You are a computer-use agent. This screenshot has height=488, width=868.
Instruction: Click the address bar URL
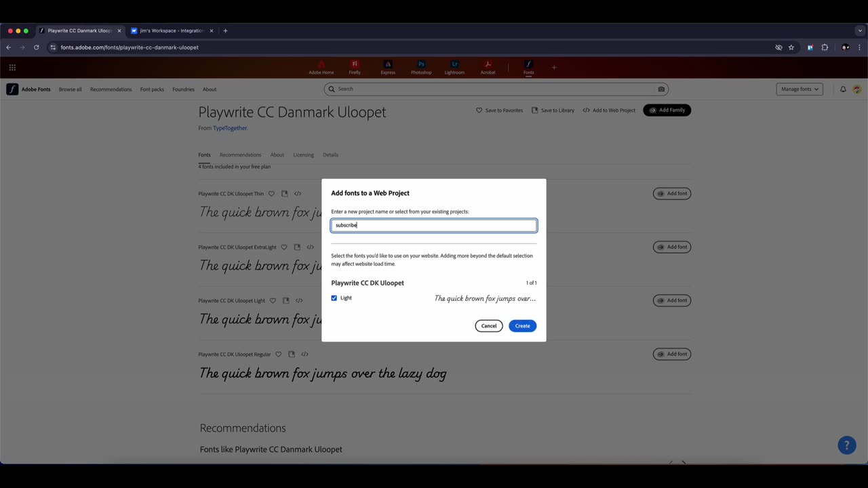tap(130, 47)
